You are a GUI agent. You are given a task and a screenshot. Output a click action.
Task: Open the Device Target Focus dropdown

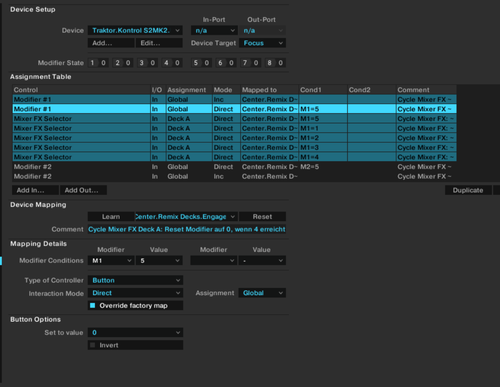click(262, 43)
